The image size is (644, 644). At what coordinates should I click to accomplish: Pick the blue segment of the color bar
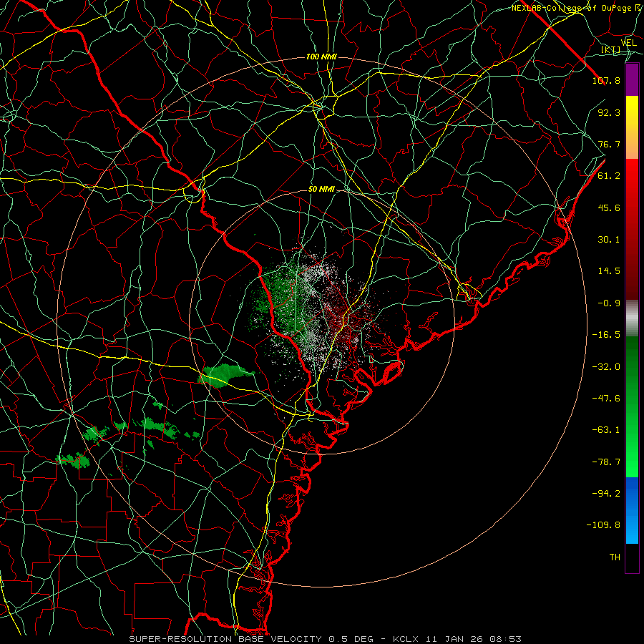(x=632, y=510)
